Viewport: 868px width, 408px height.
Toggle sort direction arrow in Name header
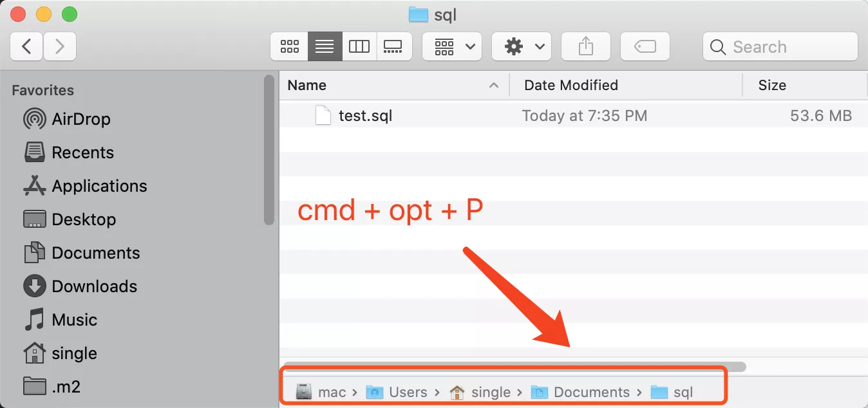(494, 85)
